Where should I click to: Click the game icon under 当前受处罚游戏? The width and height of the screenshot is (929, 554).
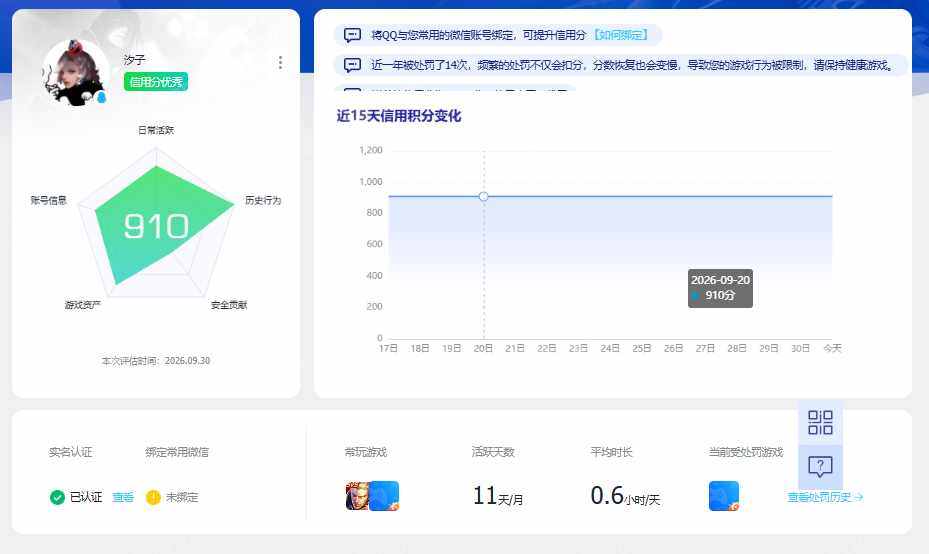[724, 496]
